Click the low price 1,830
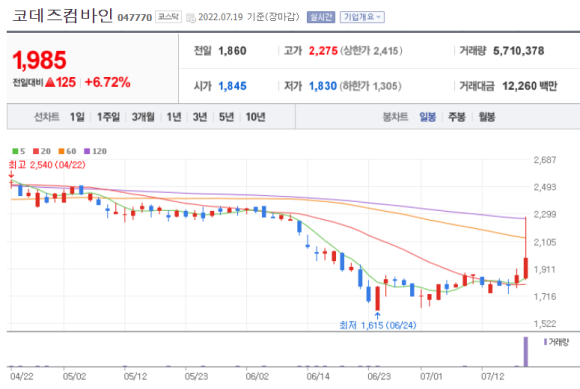This screenshot has width=580, height=389. [323, 86]
